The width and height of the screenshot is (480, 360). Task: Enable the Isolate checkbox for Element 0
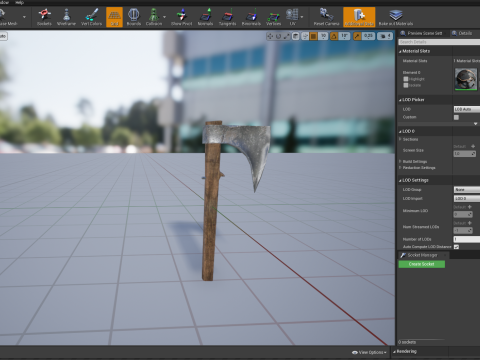(406, 85)
